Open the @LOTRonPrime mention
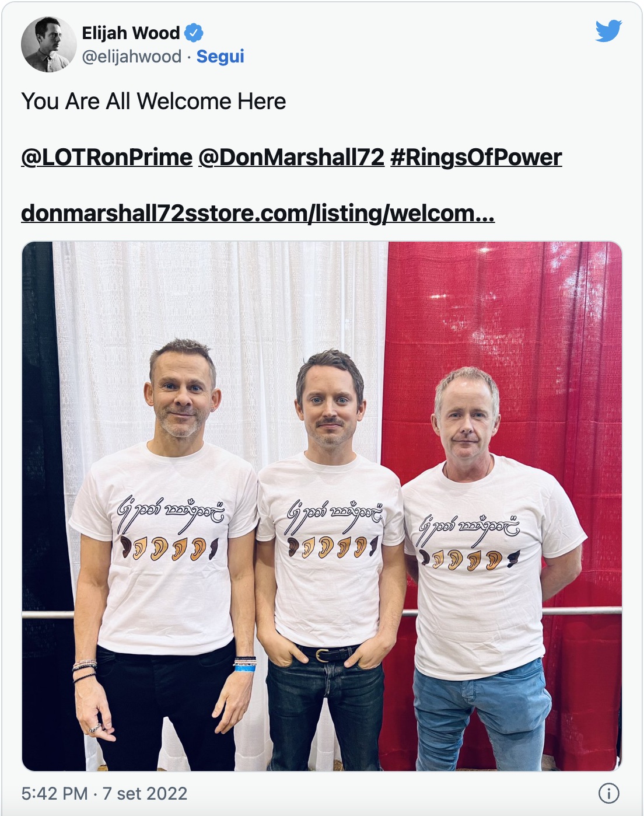644x816 pixels. (x=107, y=157)
